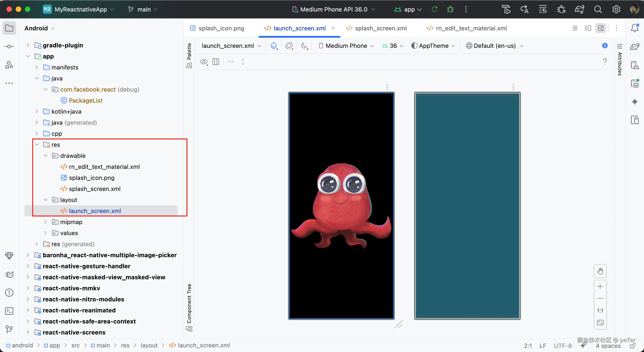
Task: Open the AppTheme theme dropdown
Action: (433, 46)
